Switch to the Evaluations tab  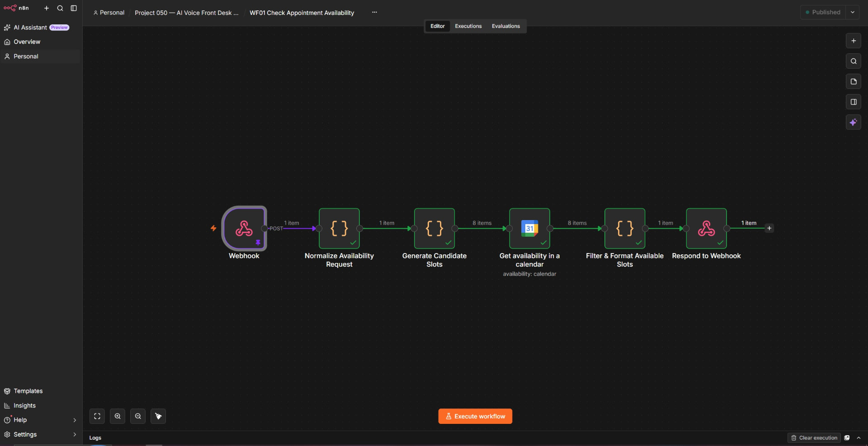(x=506, y=26)
